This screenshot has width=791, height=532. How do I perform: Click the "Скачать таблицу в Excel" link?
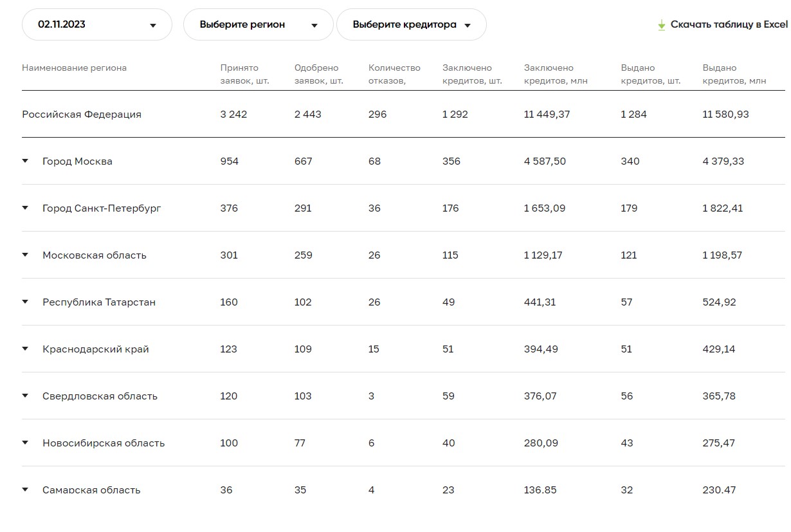click(x=729, y=24)
